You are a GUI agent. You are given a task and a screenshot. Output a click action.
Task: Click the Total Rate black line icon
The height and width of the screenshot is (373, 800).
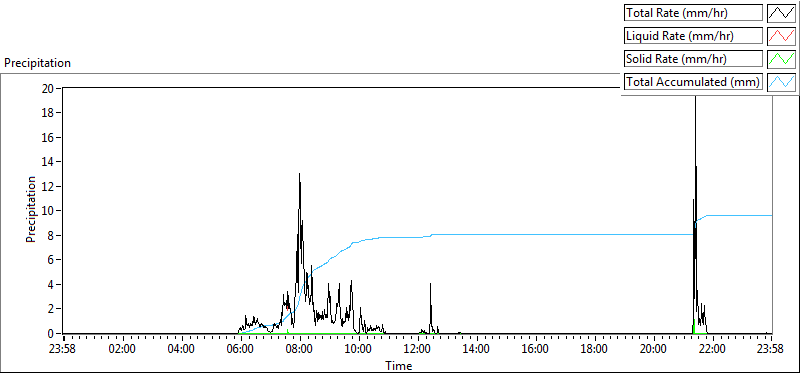click(781, 13)
